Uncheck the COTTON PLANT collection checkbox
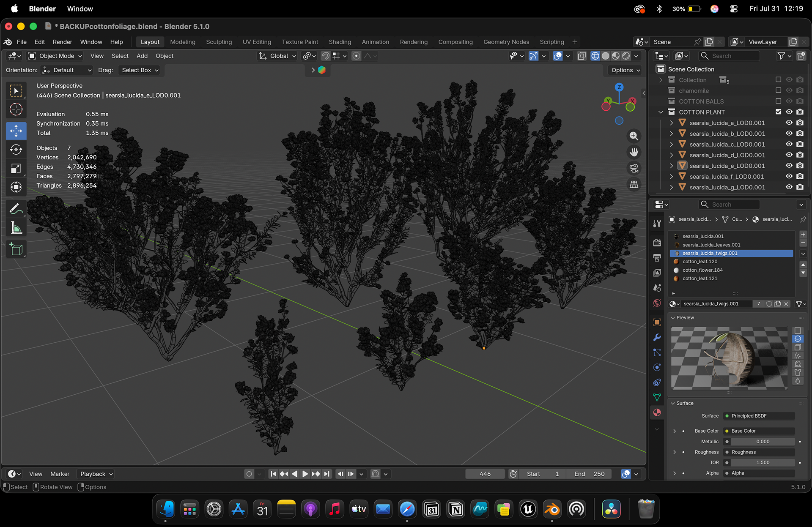 coord(778,112)
